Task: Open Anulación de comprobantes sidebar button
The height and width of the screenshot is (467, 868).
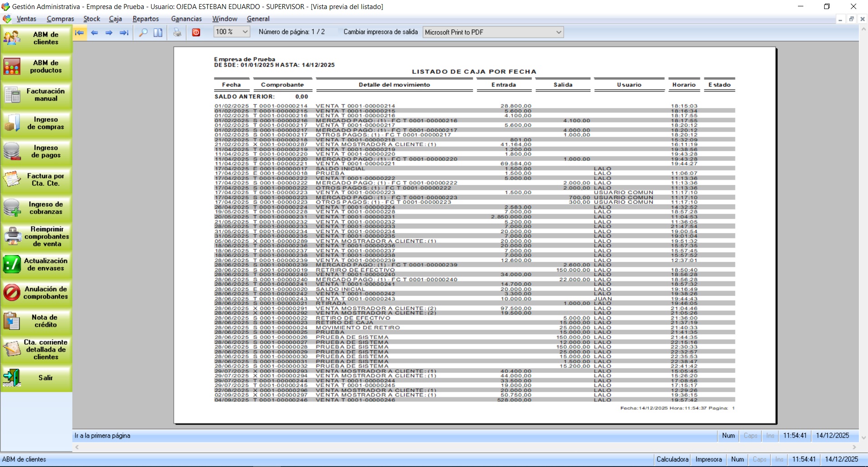Action: [37, 293]
